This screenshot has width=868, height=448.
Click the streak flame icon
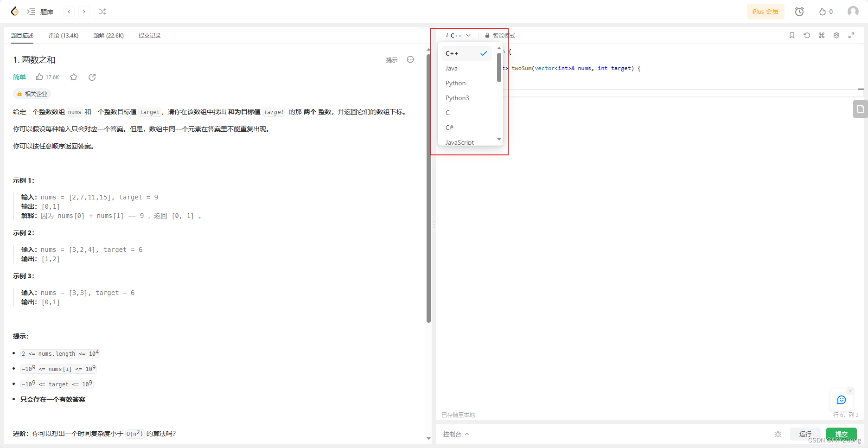pos(822,12)
